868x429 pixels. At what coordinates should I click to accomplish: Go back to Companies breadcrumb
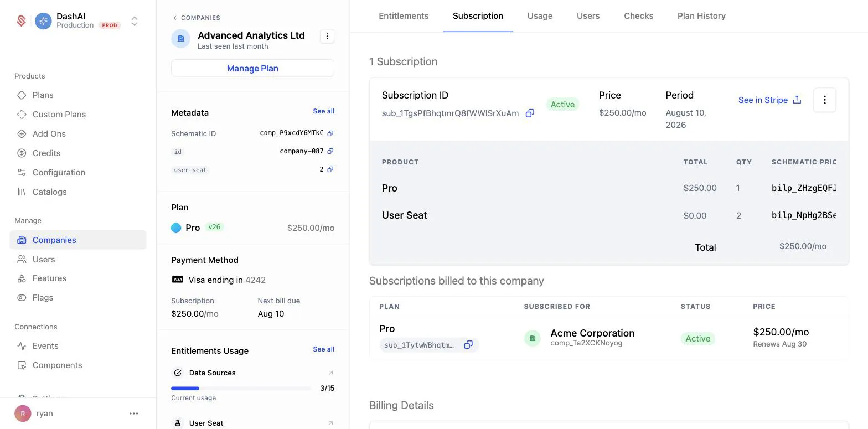coord(196,18)
